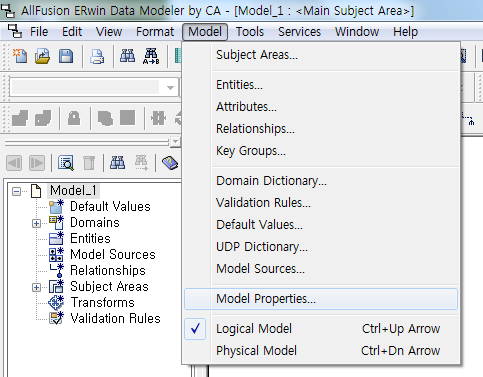The image size is (483, 377).
Task: Select the Validation Rules tree item
Action: (x=115, y=318)
